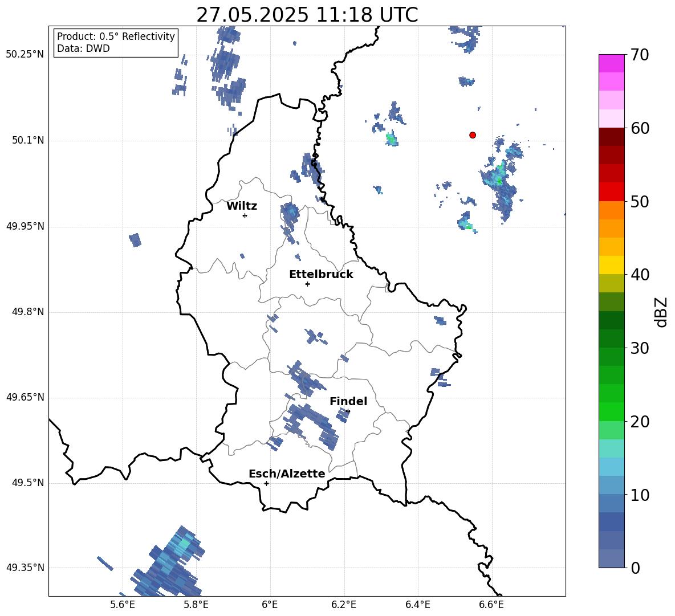Click the light blue colorbar segment below 15
This screenshot has width=675, height=616.
click(x=611, y=467)
